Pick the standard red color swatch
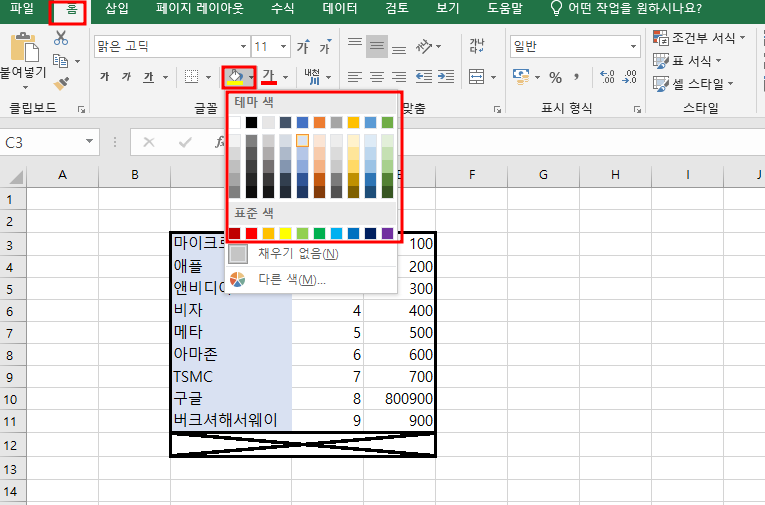Screen dimensions: 765x505 click(251, 233)
